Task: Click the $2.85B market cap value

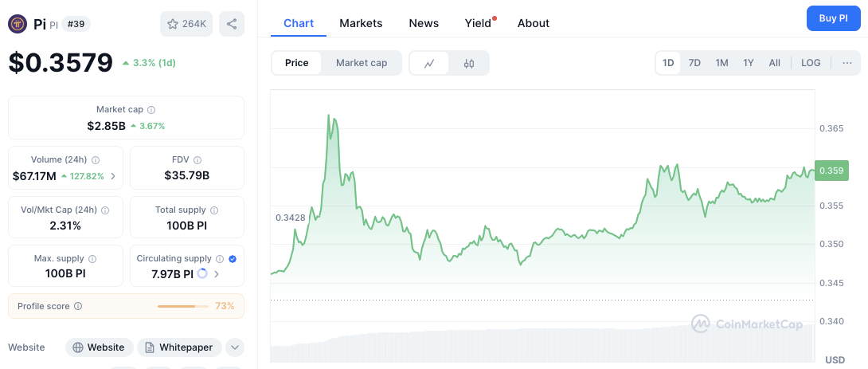Action: pos(106,126)
